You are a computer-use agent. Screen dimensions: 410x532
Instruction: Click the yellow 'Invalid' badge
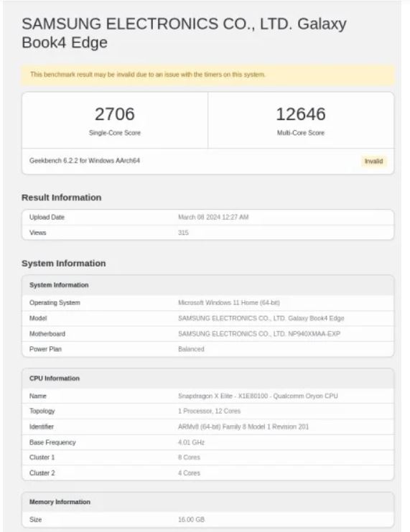tap(373, 161)
